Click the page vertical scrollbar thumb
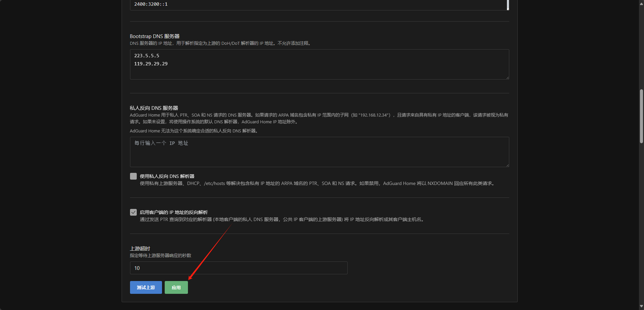Image resolution: width=644 pixels, height=310 pixels. [x=641, y=116]
